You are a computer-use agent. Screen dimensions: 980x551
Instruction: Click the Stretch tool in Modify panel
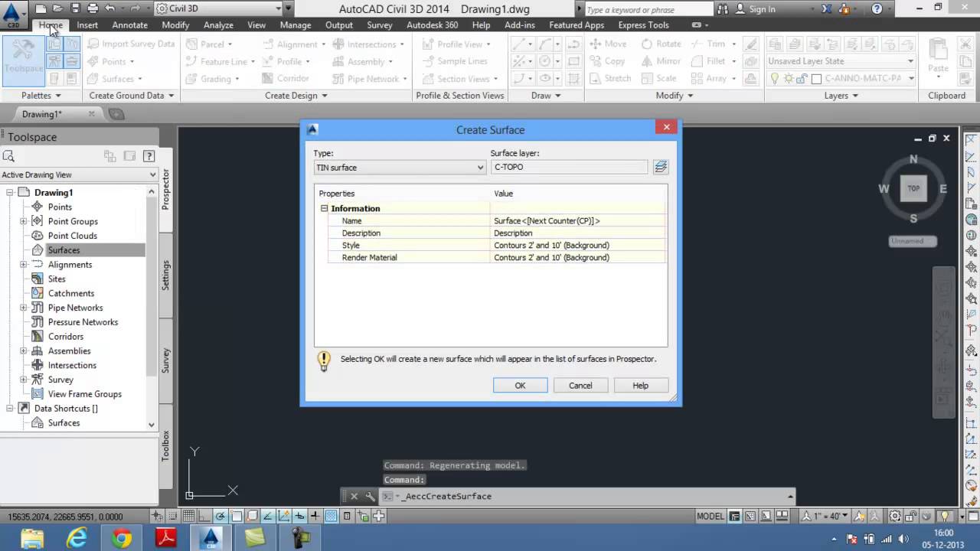pyautogui.click(x=610, y=79)
